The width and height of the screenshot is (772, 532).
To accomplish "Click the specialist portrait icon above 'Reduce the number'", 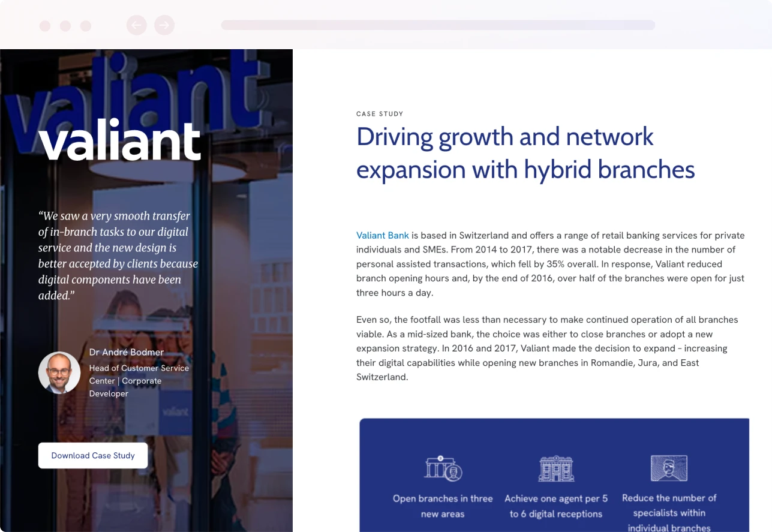I will click(x=669, y=468).
